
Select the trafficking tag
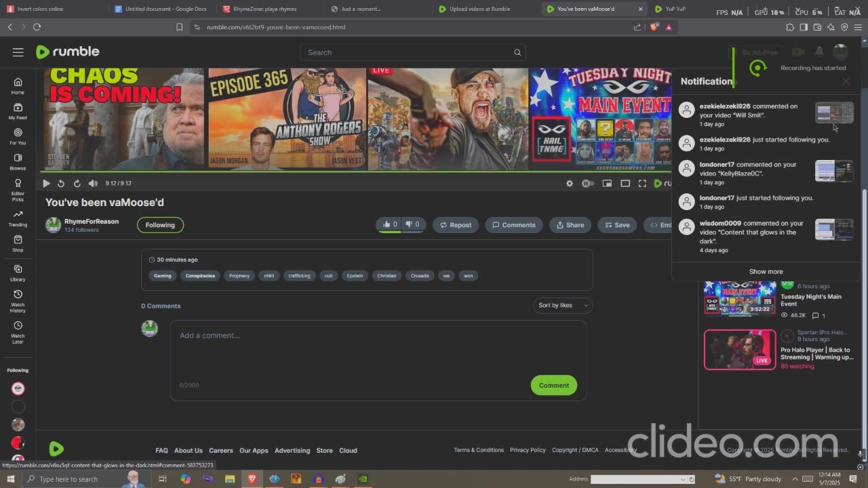click(x=299, y=276)
